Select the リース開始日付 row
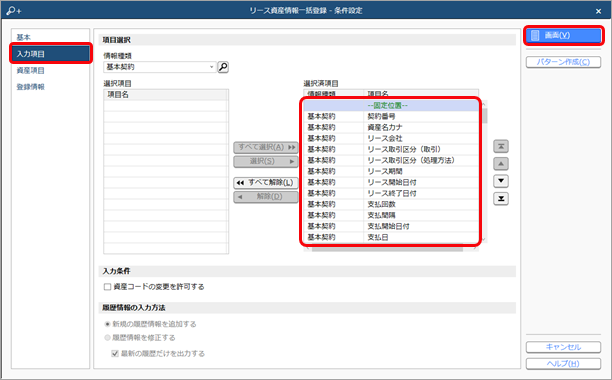The height and width of the screenshot is (380, 612). point(391,182)
